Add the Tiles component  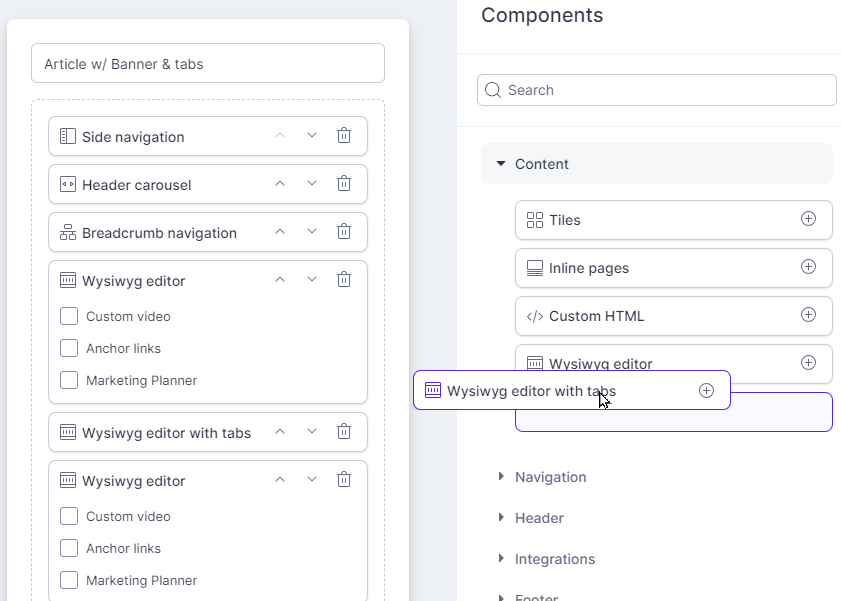pyautogui.click(x=808, y=219)
